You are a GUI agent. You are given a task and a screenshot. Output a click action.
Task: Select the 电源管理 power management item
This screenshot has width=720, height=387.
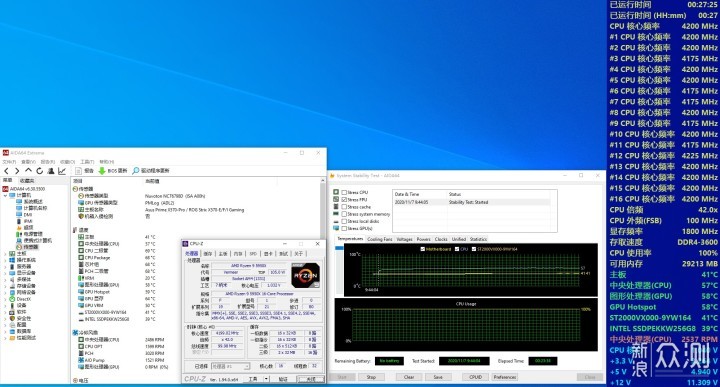(x=29, y=234)
